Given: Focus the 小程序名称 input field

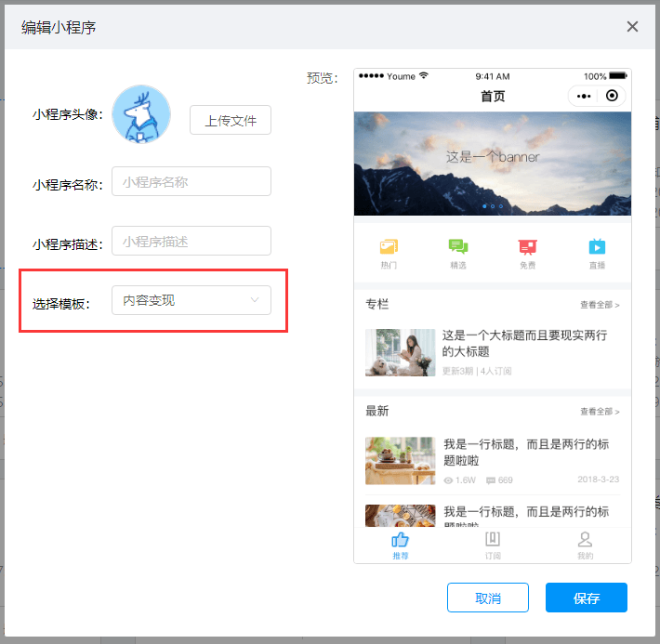Looking at the screenshot, I should pyautogui.click(x=191, y=182).
